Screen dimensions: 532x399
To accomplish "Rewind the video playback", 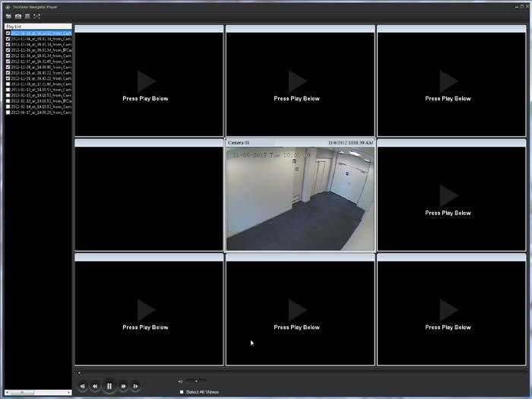I will click(x=95, y=386).
